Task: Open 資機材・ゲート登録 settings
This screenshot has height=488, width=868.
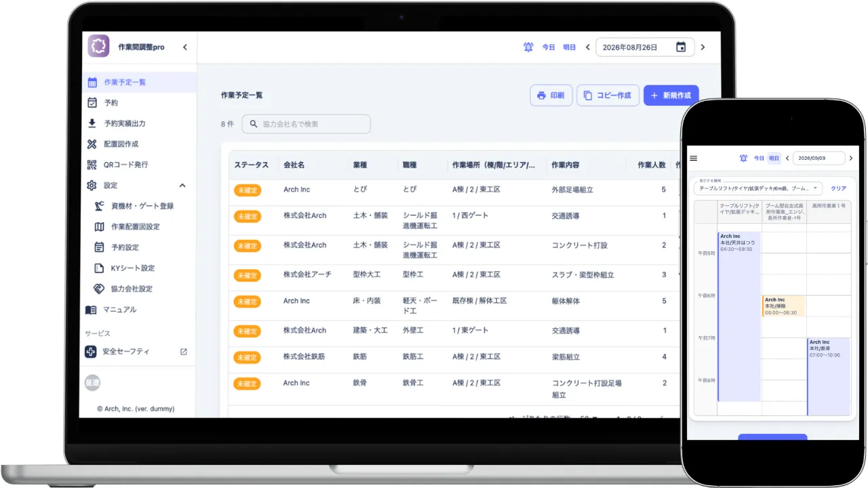Action: pos(142,206)
